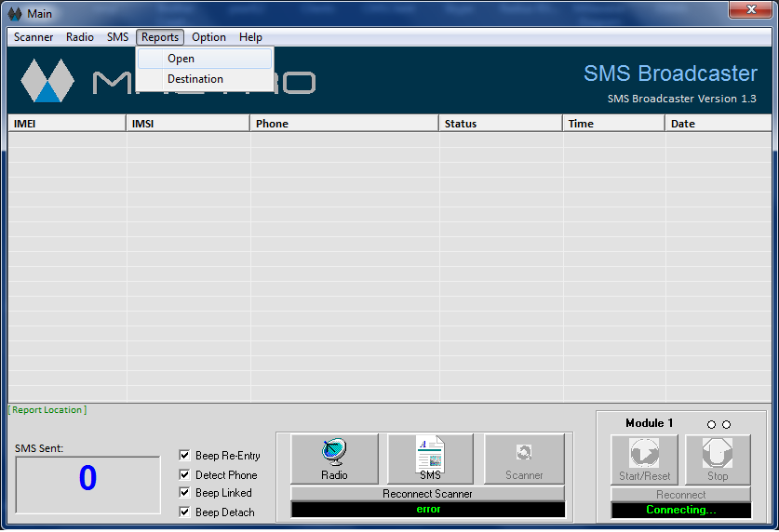Click the Reconnect button under Module 1

[680, 495]
